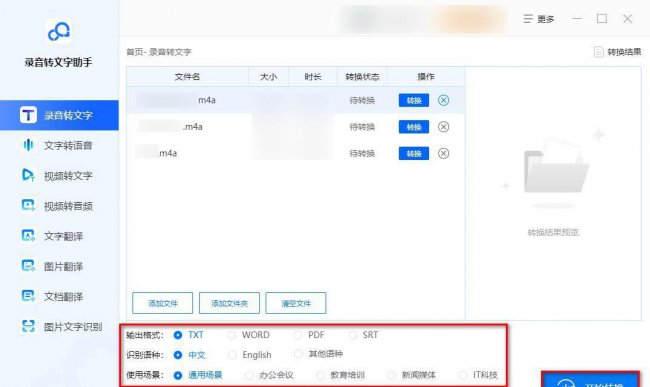Open the 更多 menu
Screen dimensions: 650x387
[538, 19]
